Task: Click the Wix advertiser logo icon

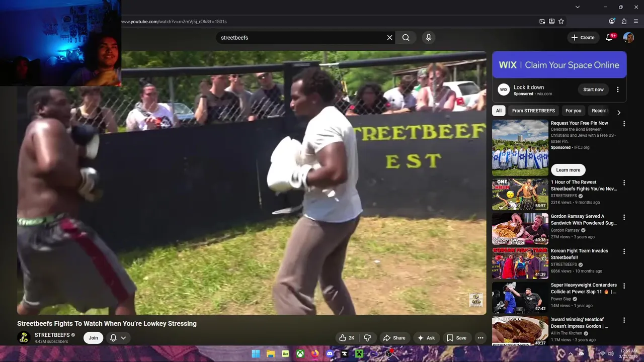Action: [x=504, y=89]
